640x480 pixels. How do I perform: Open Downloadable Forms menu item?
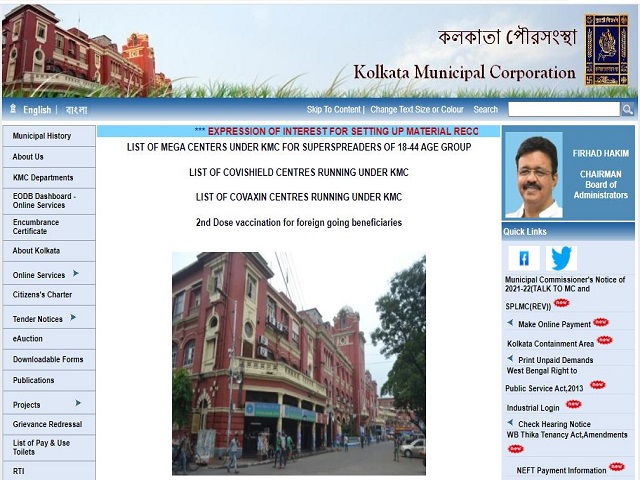click(49, 360)
